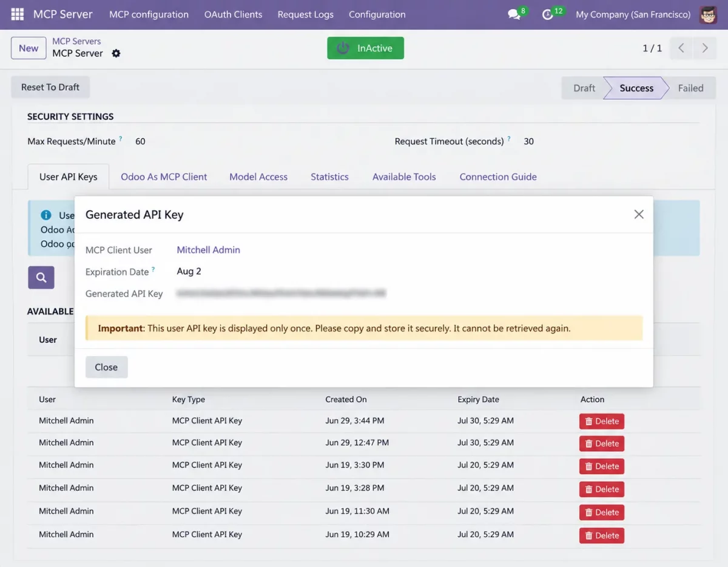Open the Configuration menu
This screenshot has height=567, width=728.
[x=377, y=15]
